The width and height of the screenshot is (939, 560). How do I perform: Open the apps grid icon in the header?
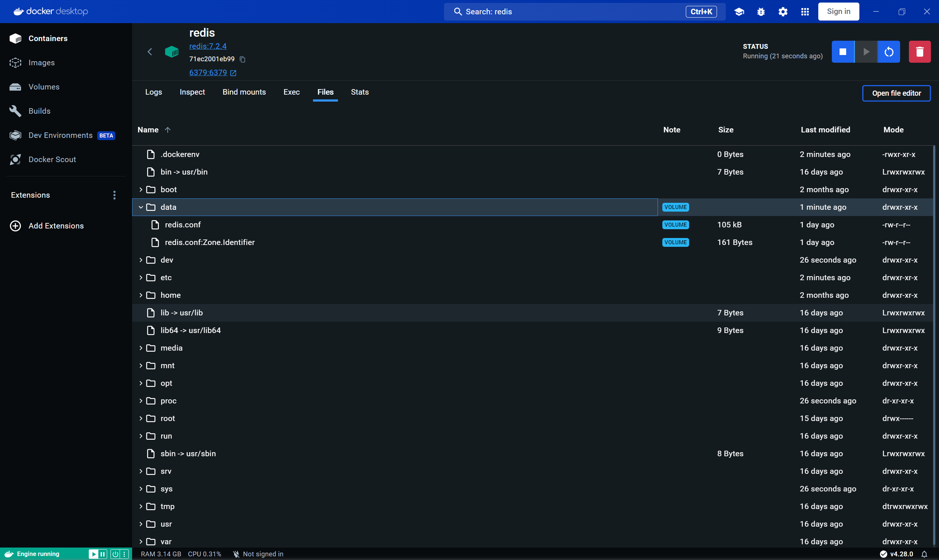pyautogui.click(x=805, y=12)
